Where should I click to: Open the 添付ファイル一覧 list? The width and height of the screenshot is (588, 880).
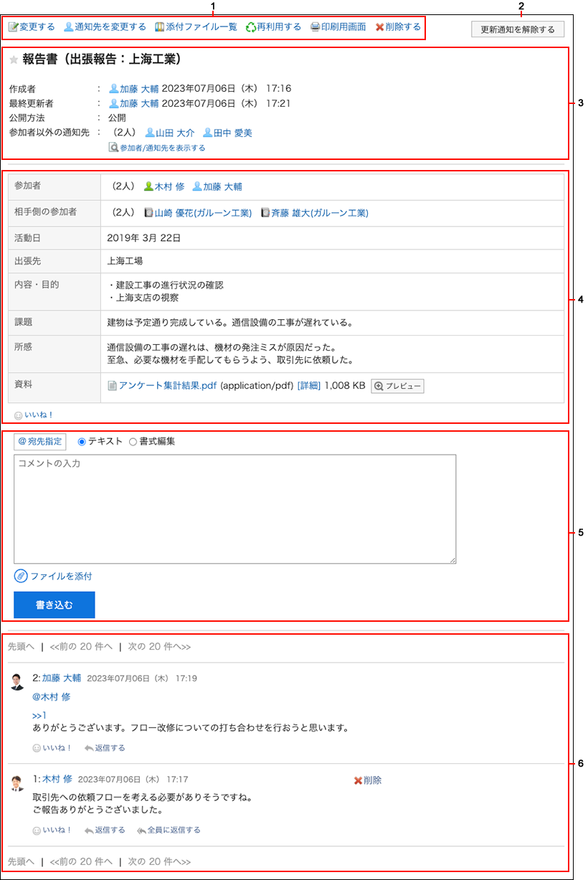(196, 27)
